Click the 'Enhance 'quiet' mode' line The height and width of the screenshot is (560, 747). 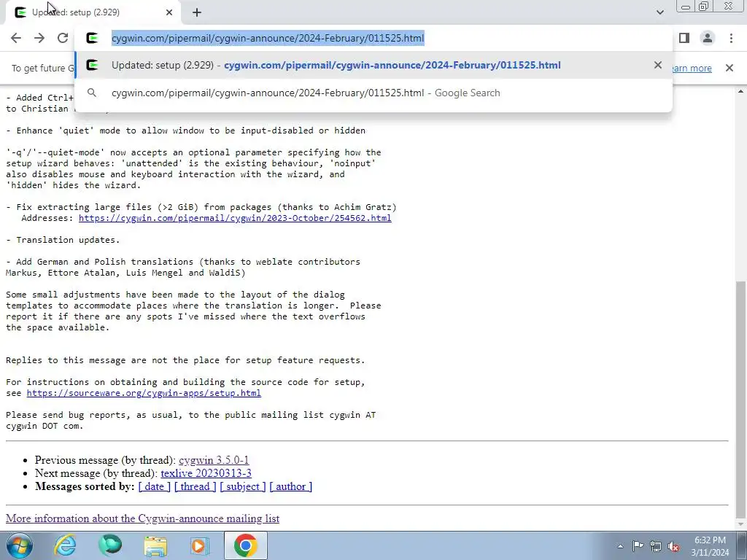tap(186, 131)
